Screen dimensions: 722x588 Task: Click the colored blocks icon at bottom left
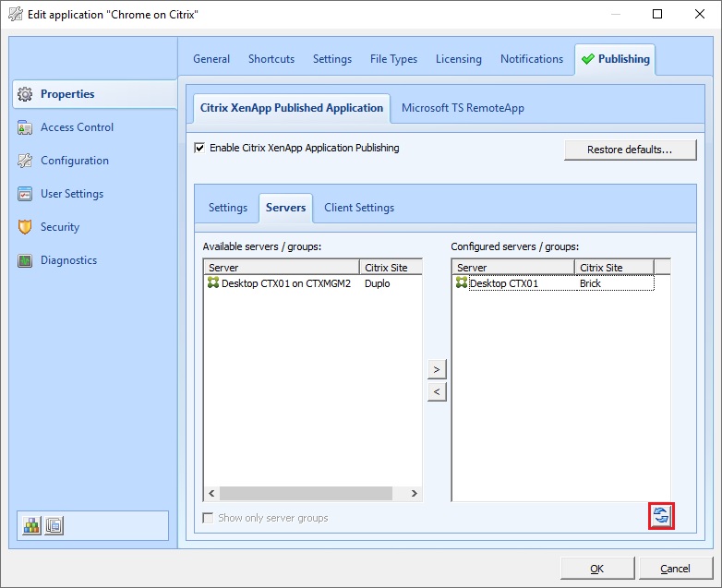tap(31, 525)
